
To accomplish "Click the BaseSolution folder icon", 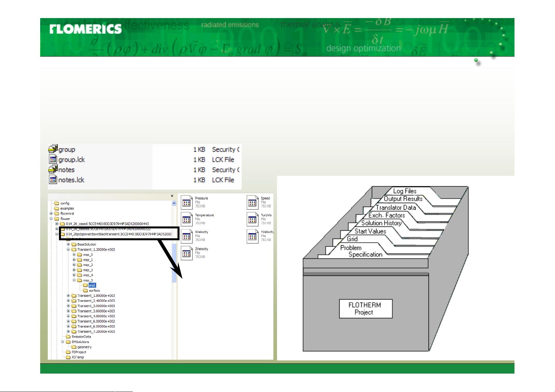I will [74, 244].
